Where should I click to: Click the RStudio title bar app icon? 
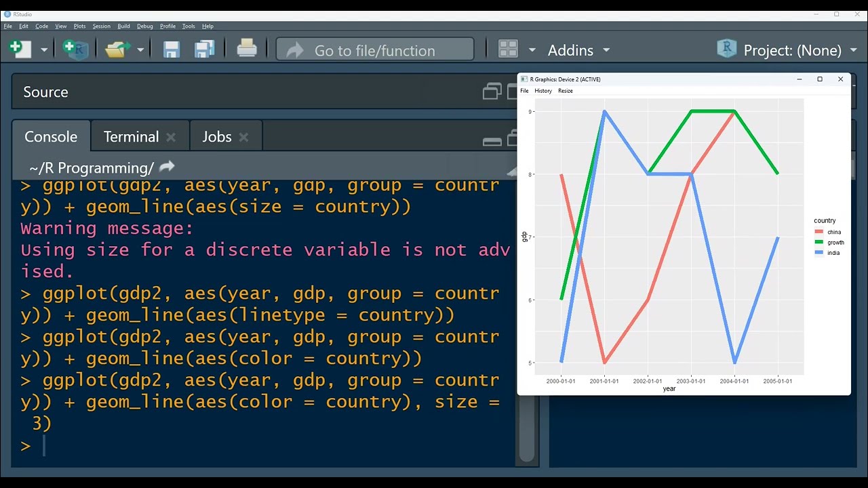point(7,14)
